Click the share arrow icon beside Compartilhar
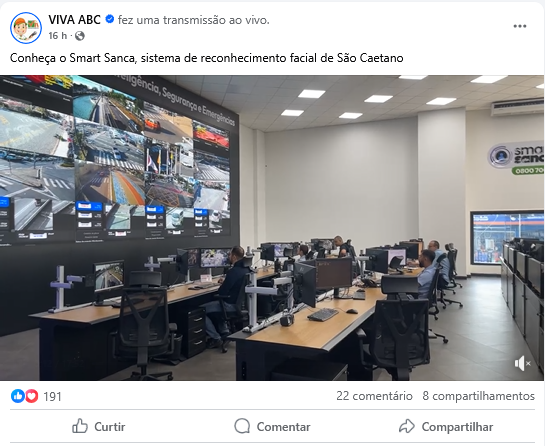Image resolution: width=545 pixels, height=446 pixels. pyautogui.click(x=407, y=426)
